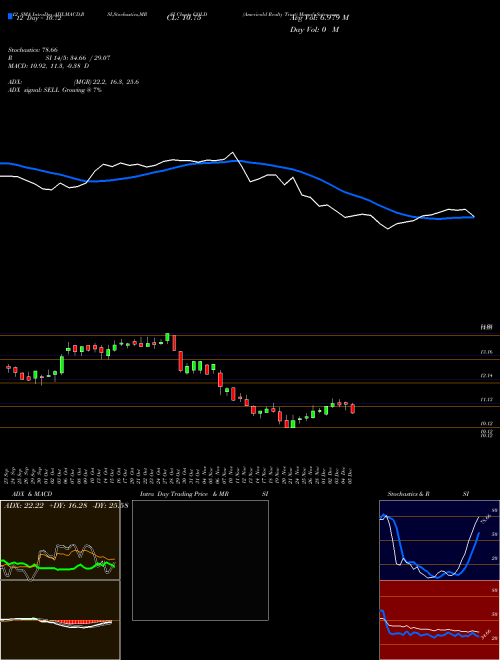Click the 'Stochastics & RSI' panel title
This screenshot has width=500, height=660.
[x=428, y=494]
